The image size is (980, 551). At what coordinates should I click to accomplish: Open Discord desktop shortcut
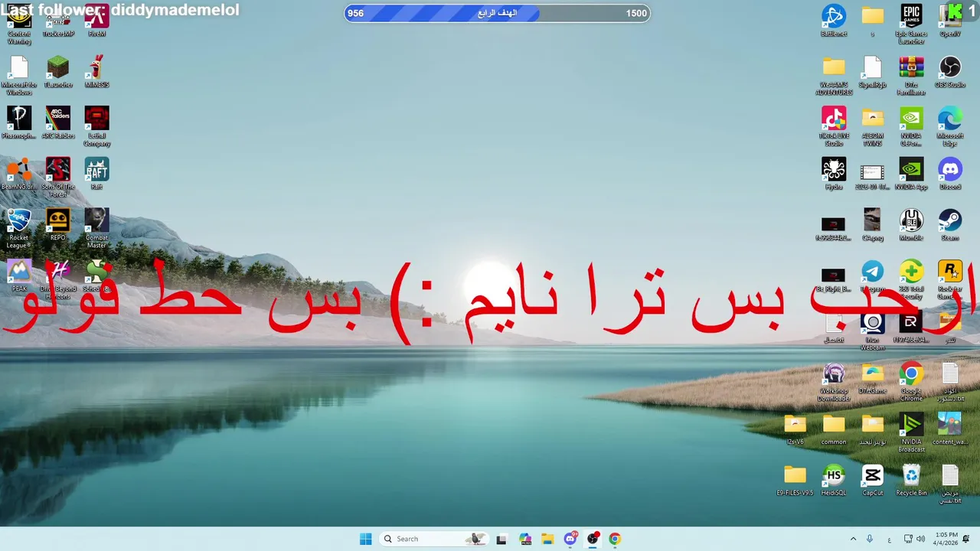(x=950, y=174)
